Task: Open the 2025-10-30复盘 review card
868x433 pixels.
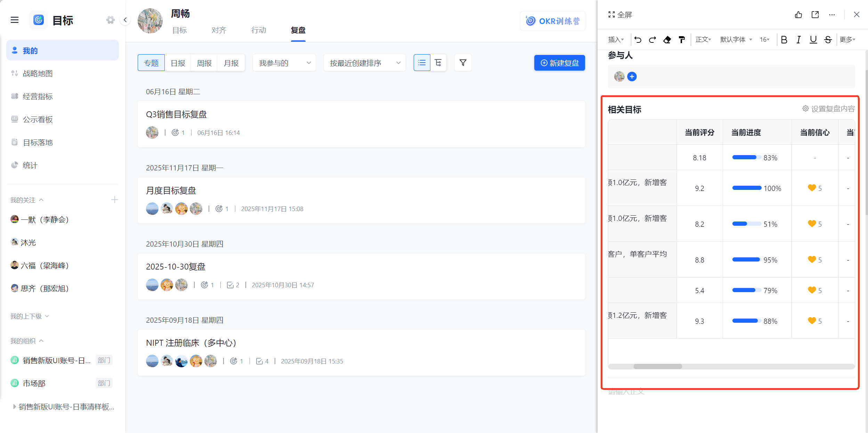Action: point(361,276)
